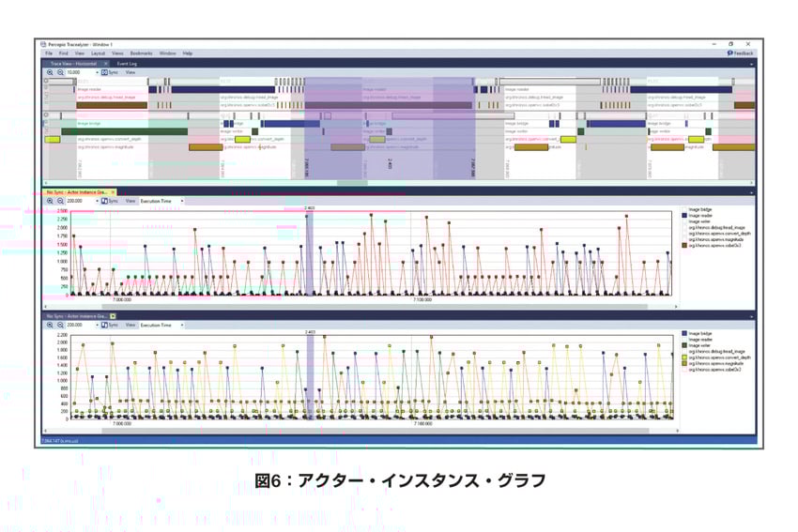Toggle Sync on the first Actor Instance graph
The height and width of the screenshot is (532, 798).
click(x=109, y=201)
